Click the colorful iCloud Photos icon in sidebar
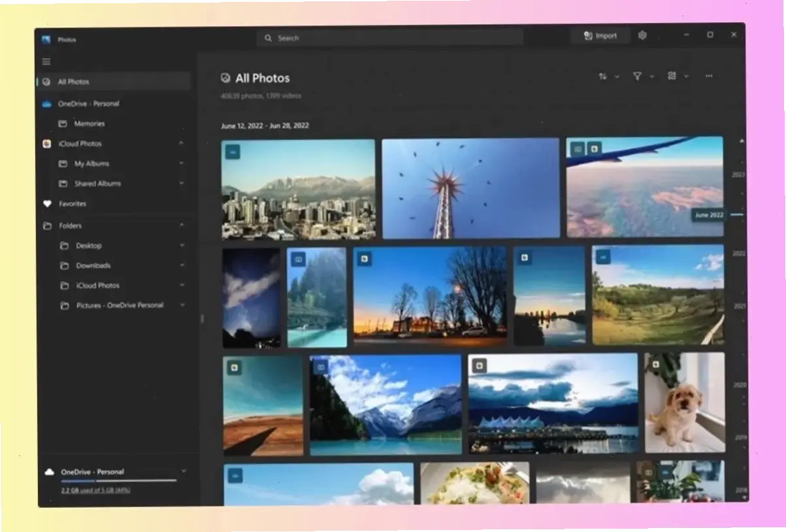Image resolution: width=786 pixels, height=532 pixels. (x=47, y=144)
